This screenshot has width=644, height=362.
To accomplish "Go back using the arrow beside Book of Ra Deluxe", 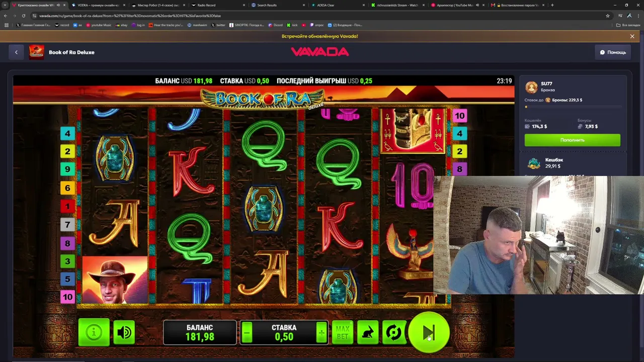I will click(16, 52).
